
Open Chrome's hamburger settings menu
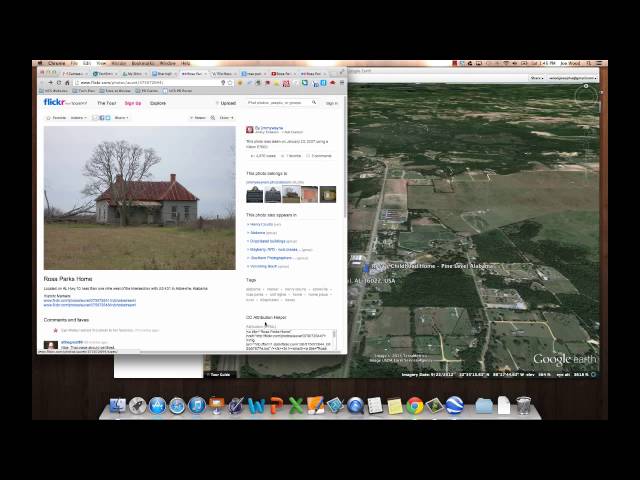(342, 83)
